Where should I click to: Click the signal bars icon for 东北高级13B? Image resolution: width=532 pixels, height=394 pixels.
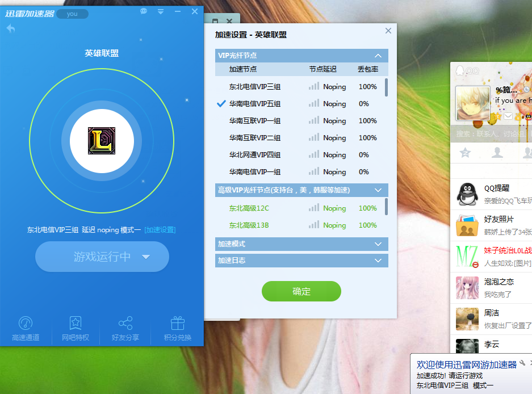314,224
